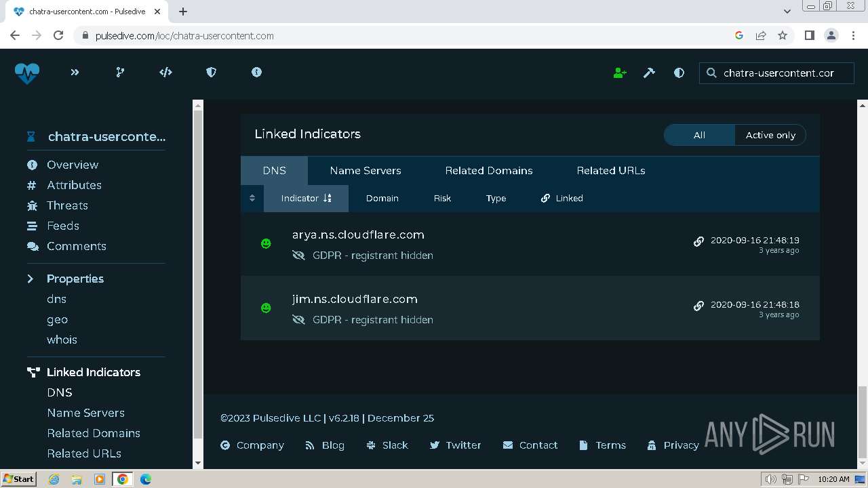The image size is (868, 488).
Task: Select whois under Properties
Action: tap(62, 340)
